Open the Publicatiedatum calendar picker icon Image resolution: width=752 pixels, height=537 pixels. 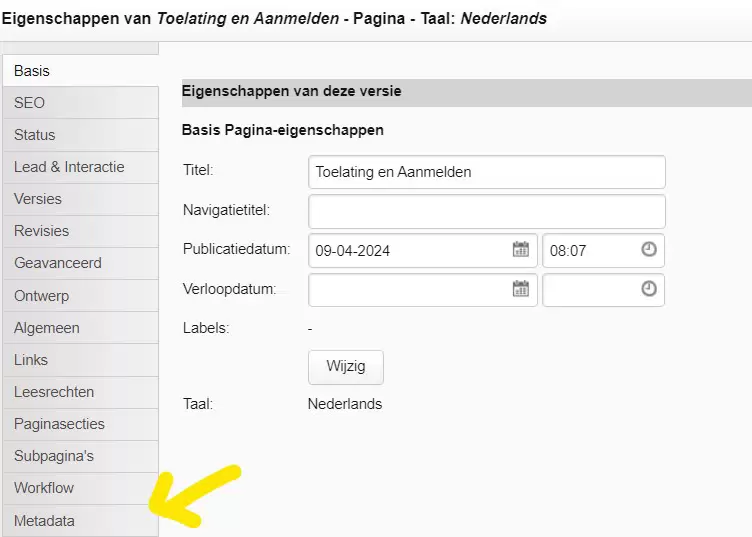pyautogui.click(x=520, y=250)
